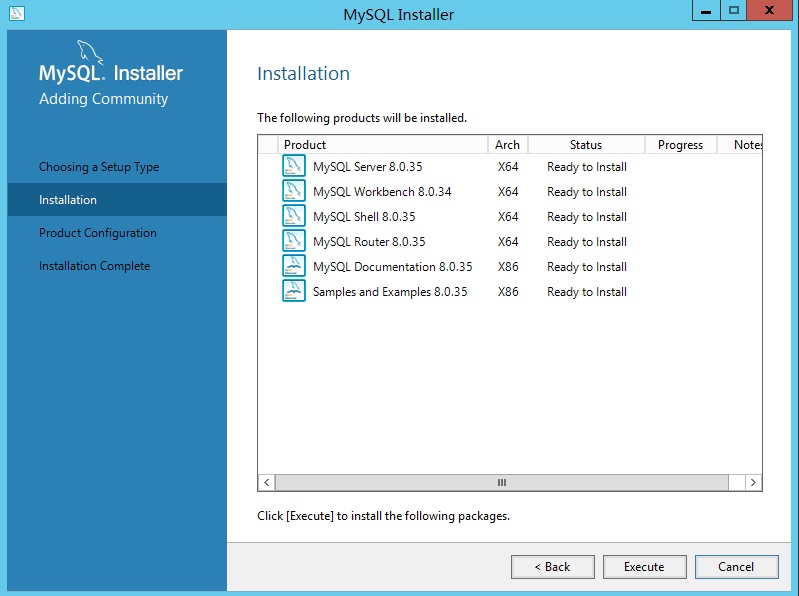Click X64 arch cell for MySQL Server
The height and width of the screenshot is (596, 799).
[x=508, y=167]
